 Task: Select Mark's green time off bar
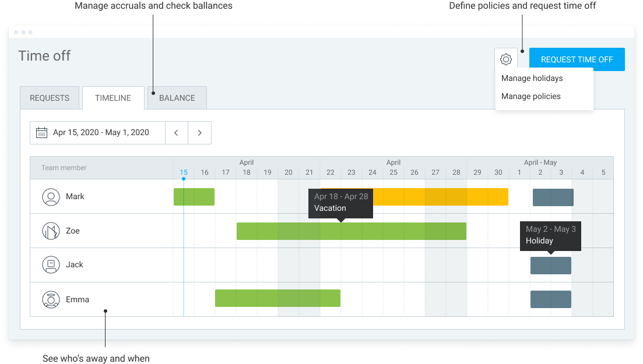click(194, 197)
